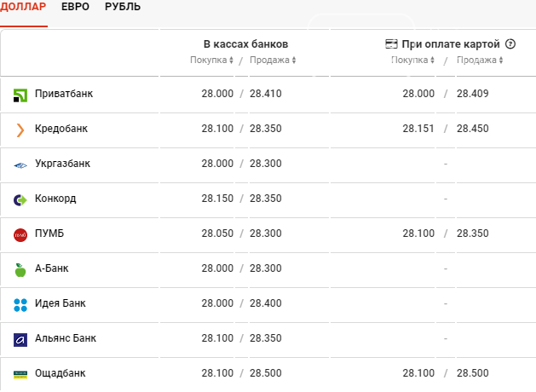This screenshot has height=392, width=536.
Task: Sort bank cash rates by Продажа
Action: coord(273,61)
